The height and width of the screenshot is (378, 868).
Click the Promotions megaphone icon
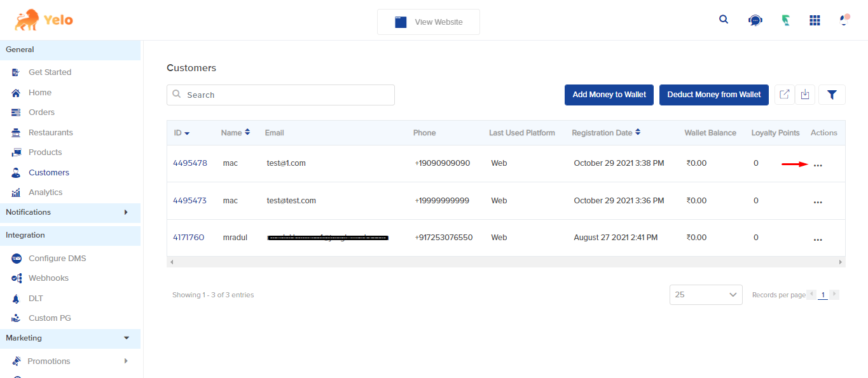[17, 361]
